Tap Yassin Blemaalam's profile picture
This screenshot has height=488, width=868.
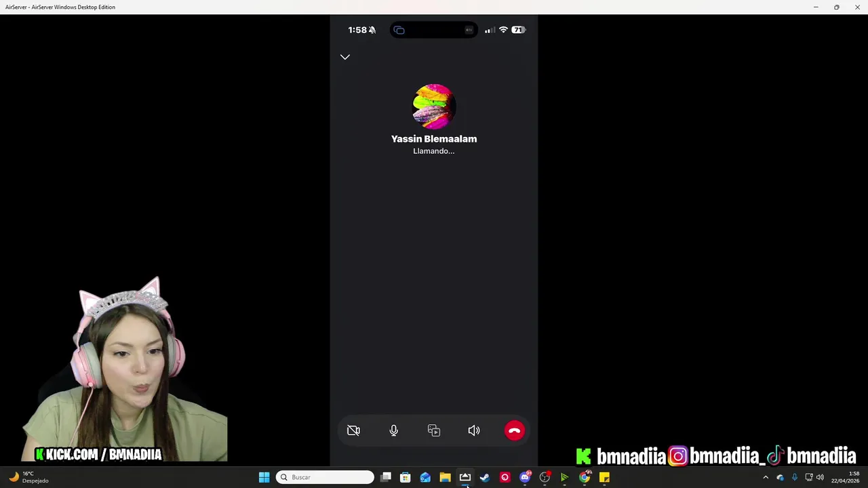434,106
